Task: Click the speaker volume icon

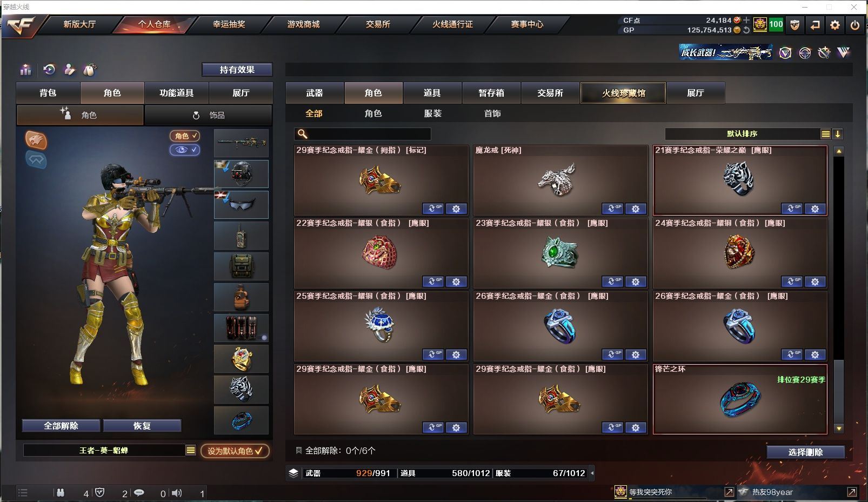Action: (177, 493)
